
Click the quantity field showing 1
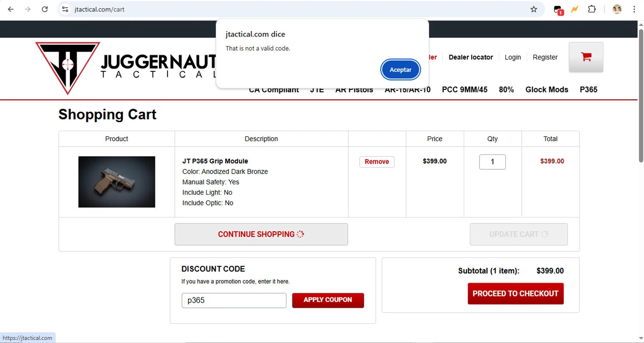coord(492,162)
